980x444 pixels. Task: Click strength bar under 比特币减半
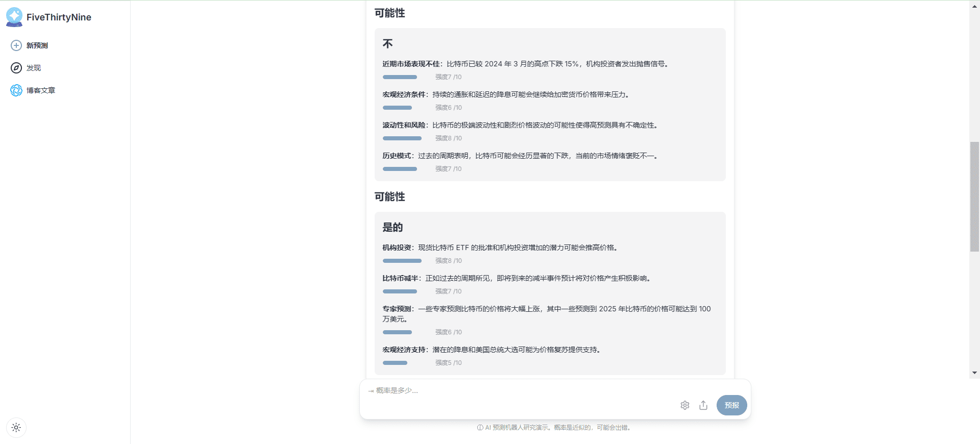point(400,291)
